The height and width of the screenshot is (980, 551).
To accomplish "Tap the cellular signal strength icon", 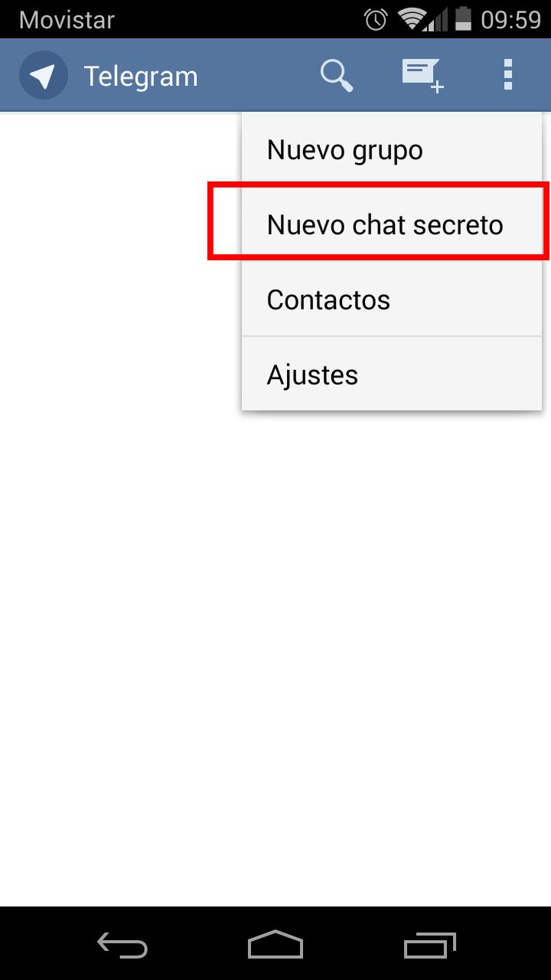I will point(437,19).
